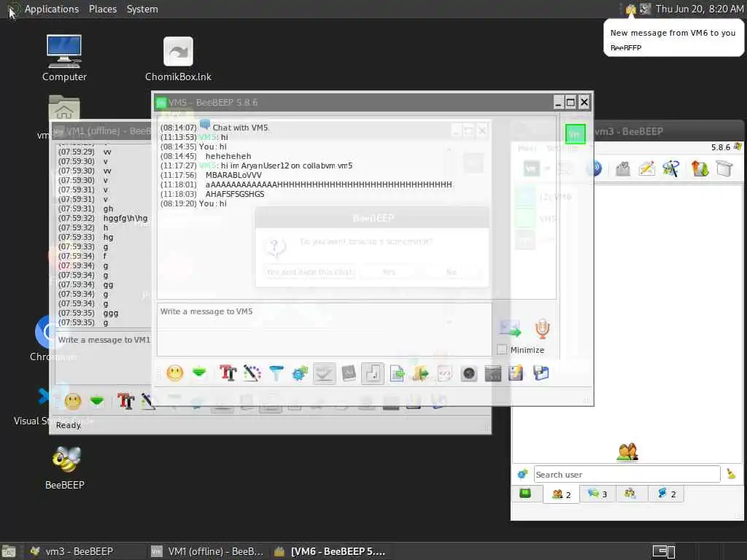The width and height of the screenshot is (747, 560).
Task: Click the microphone voice message icon
Action: [x=542, y=329]
